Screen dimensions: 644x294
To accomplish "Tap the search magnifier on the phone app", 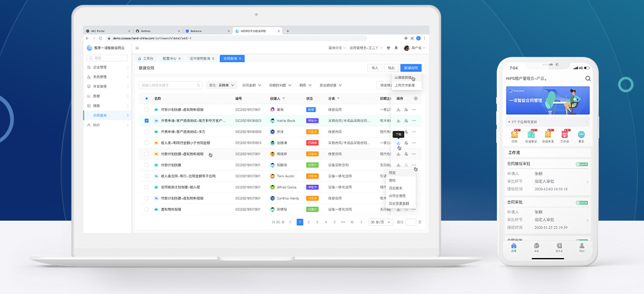I will tap(587, 79).
